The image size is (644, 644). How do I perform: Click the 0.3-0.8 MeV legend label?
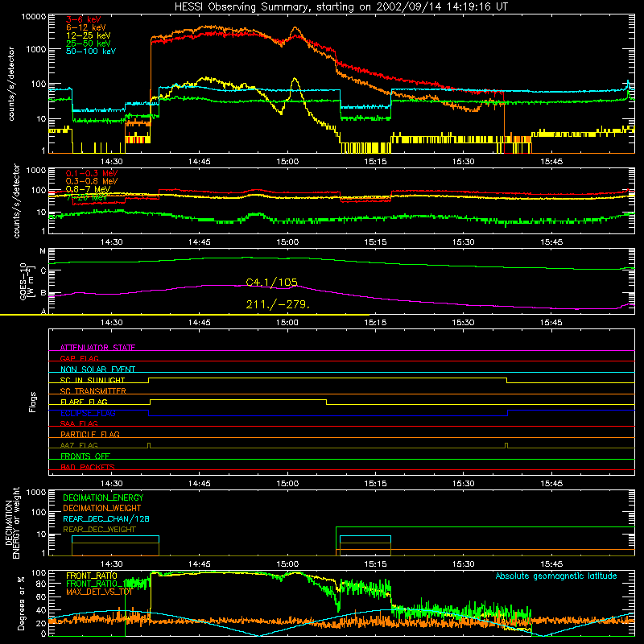(x=92, y=181)
